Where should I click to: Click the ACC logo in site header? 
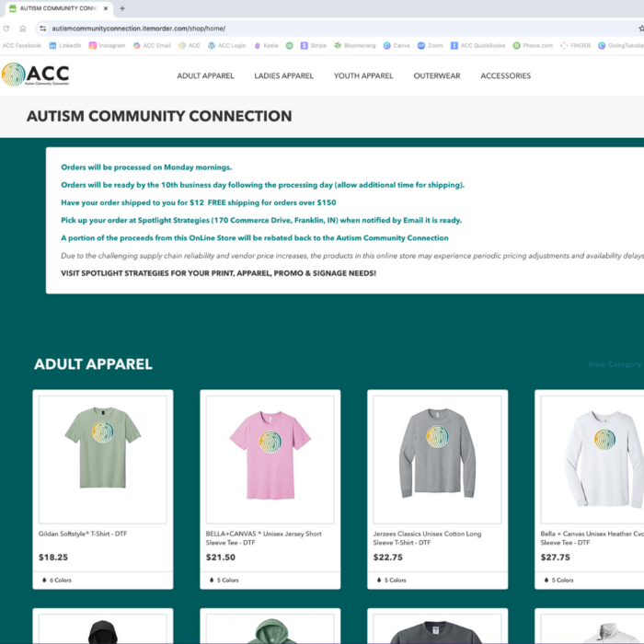[x=35, y=75]
